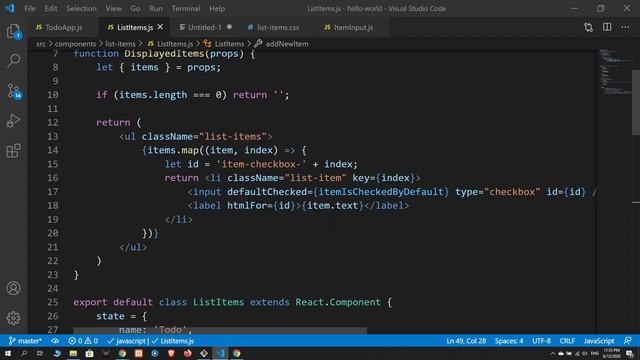Open the Microsoft Store taskbar icon
This screenshot has width=640, height=360.
point(89,353)
